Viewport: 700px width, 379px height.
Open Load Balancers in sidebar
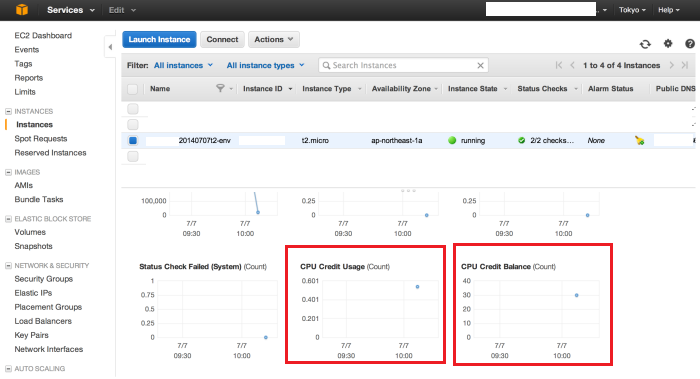(43, 321)
